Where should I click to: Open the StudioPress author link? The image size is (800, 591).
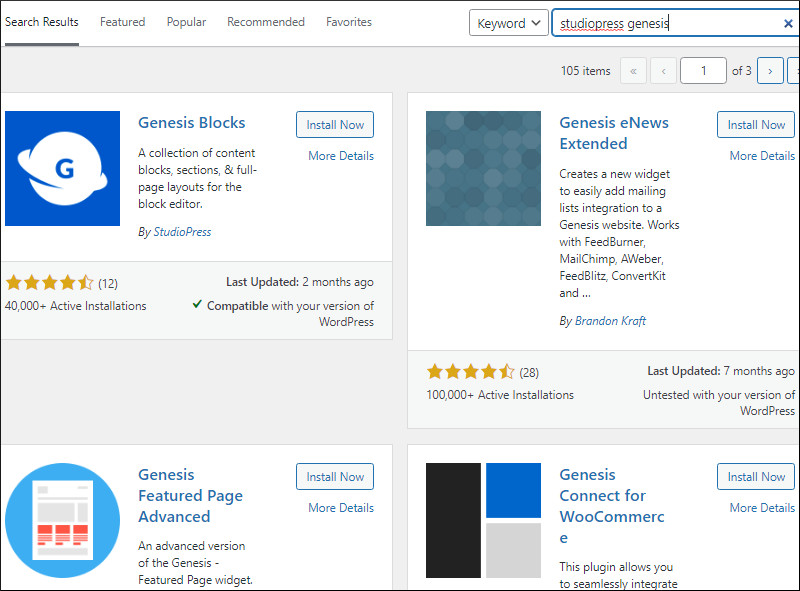182,232
